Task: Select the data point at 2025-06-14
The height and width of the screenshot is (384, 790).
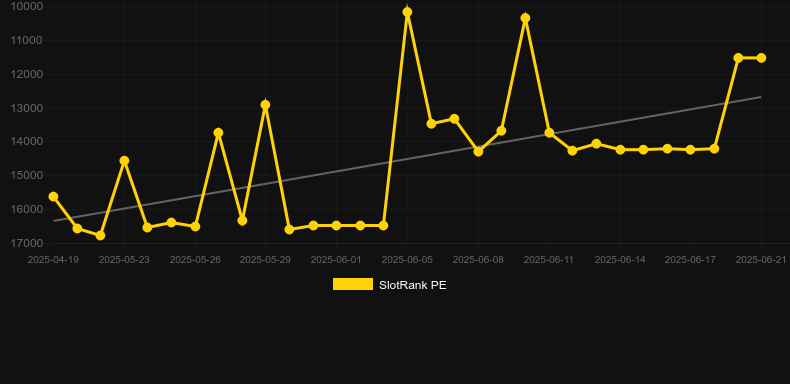Action: point(620,150)
